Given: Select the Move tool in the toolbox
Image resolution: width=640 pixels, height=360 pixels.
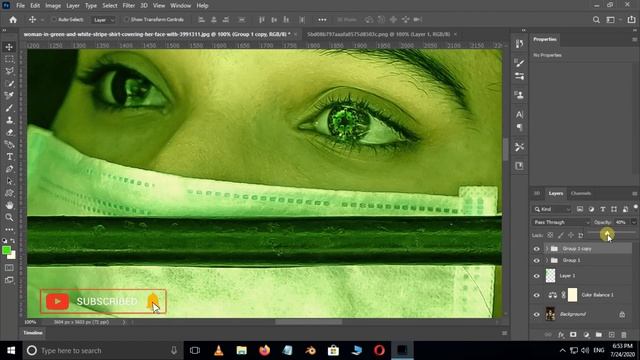Looking at the screenshot, I should tap(9, 47).
